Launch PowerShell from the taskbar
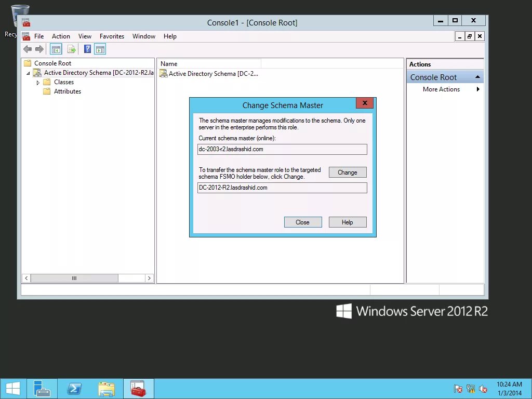The width and height of the screenshot is (532, 399). pyautogui.click(x=74, y=389)
